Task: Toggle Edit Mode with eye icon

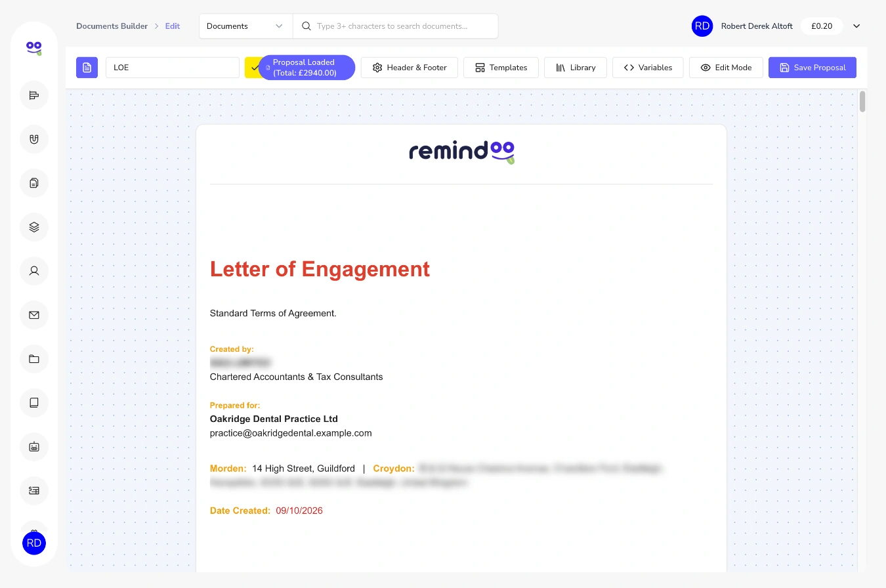Action: [x=726, y=68]
